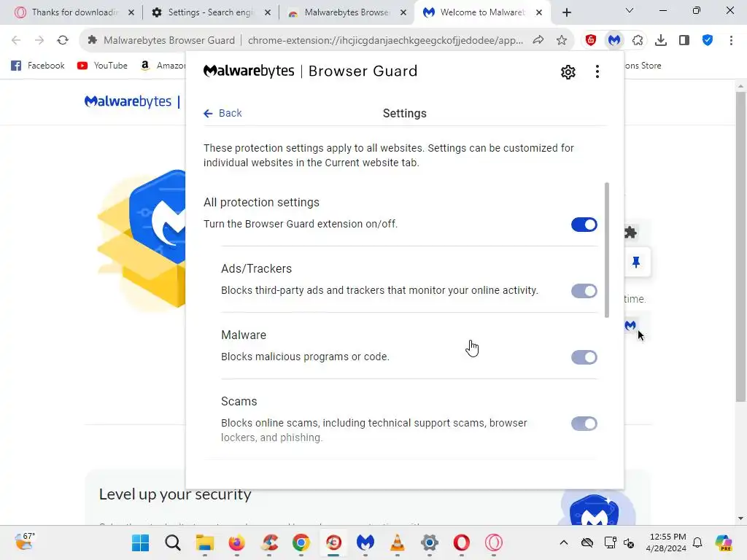The image size is (747, 560).
Task: Click the red shield extension icon
Action: (x=591, y=41)
